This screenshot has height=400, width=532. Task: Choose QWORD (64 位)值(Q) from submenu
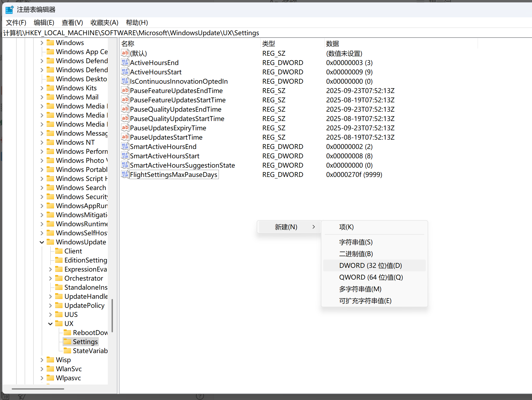pyautogui.click(x=374, y=277)
